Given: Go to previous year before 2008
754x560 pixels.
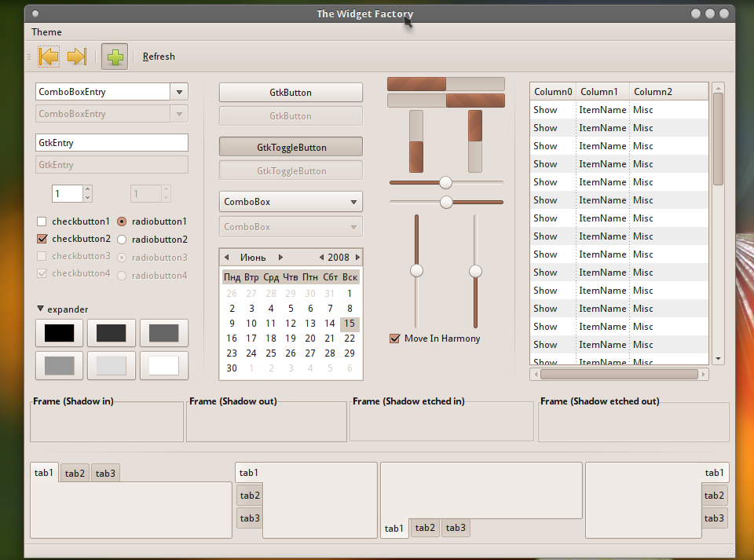Looking at the screenshot, I should (321, 257).
